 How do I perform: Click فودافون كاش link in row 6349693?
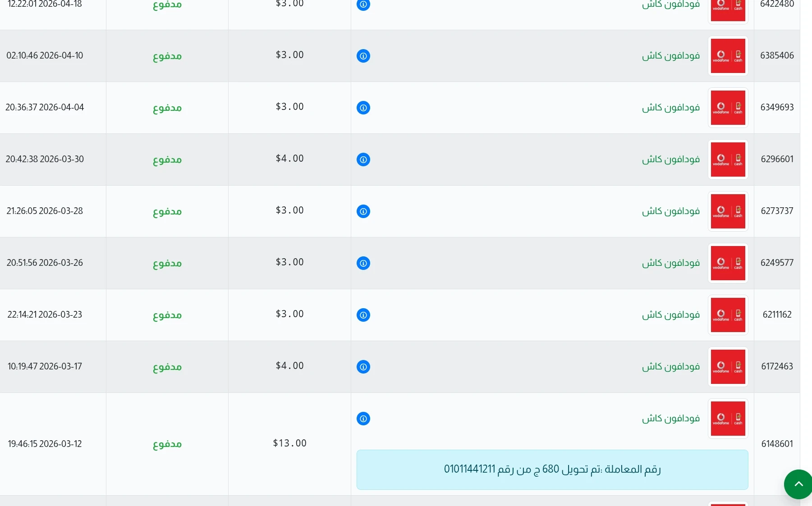pos(670,107)
